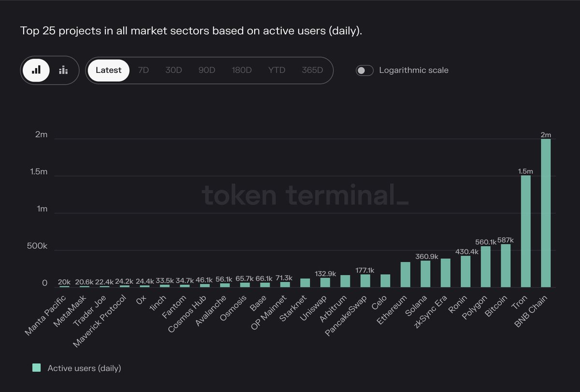580x392 pixels.
Task: Click the Polygon bar
Action: (x=486, y=267)
